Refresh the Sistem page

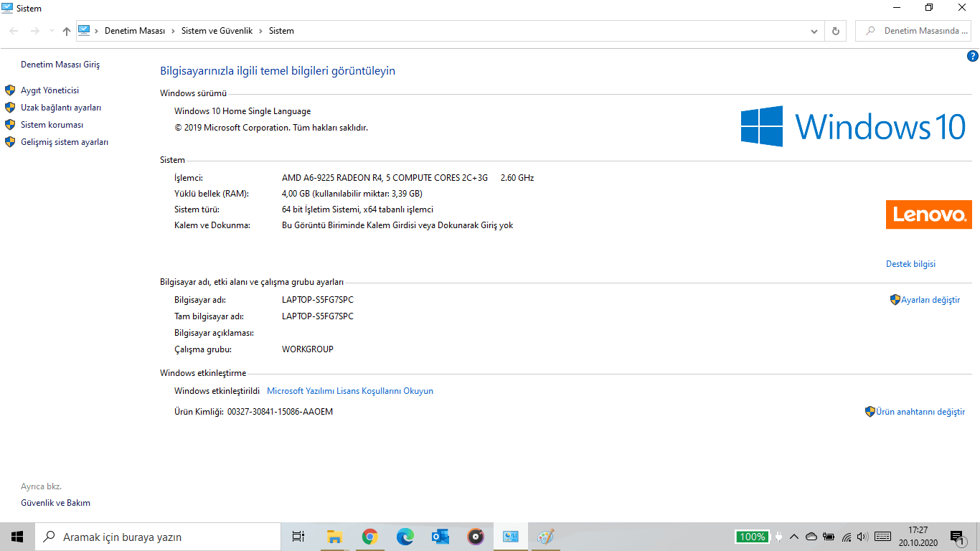click(x=835, y=31)
